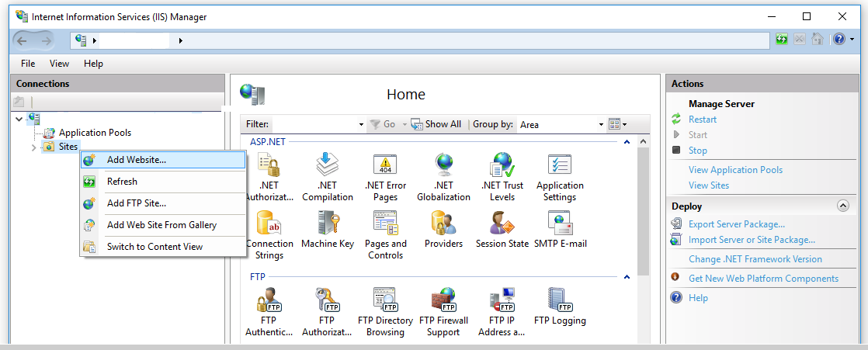Click the green refresh page toolbar icon
Image resolution: width=868 pixels, height=350 pixels.
coord(782,40)
